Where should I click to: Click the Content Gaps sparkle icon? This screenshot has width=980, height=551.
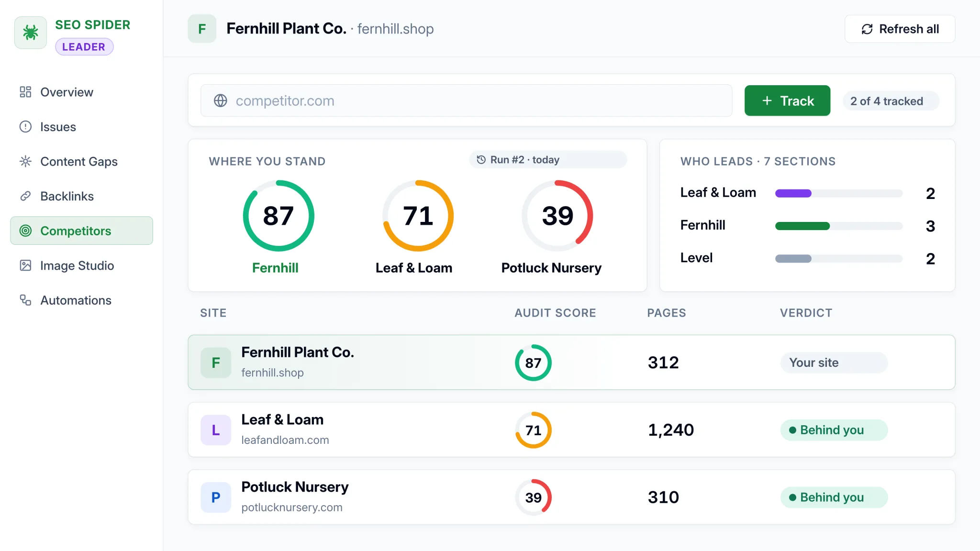(25, 161)
